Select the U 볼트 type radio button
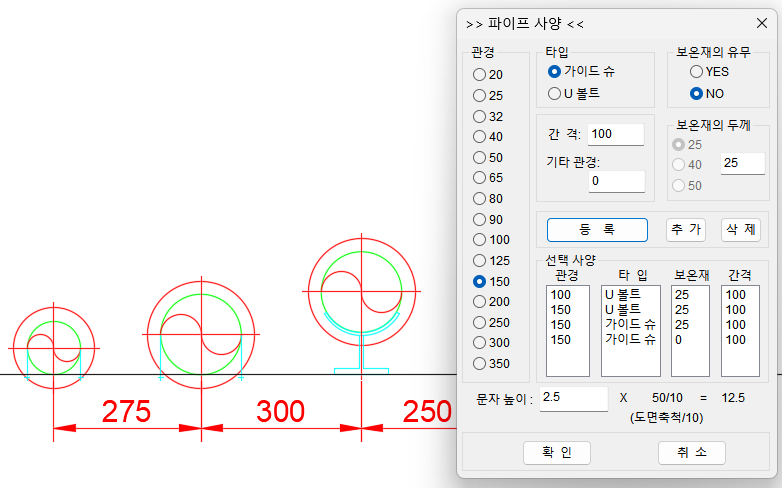This screenshot has width=782, height=488. (x=555, y=94)
